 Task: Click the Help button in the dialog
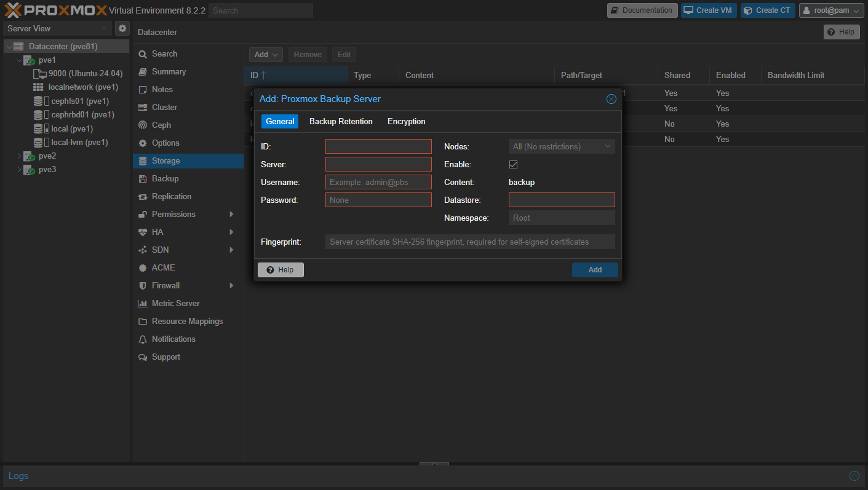[x=281, y=270]
